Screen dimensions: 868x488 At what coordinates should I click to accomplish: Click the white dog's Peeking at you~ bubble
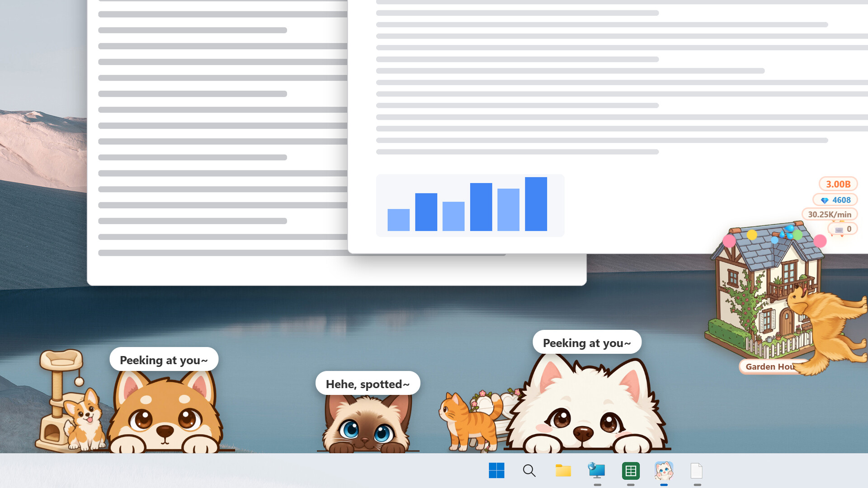[587, 343]
